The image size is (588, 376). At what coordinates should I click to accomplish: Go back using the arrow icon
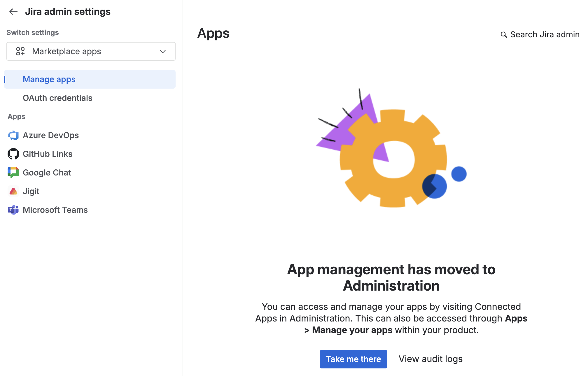point(13,12)
